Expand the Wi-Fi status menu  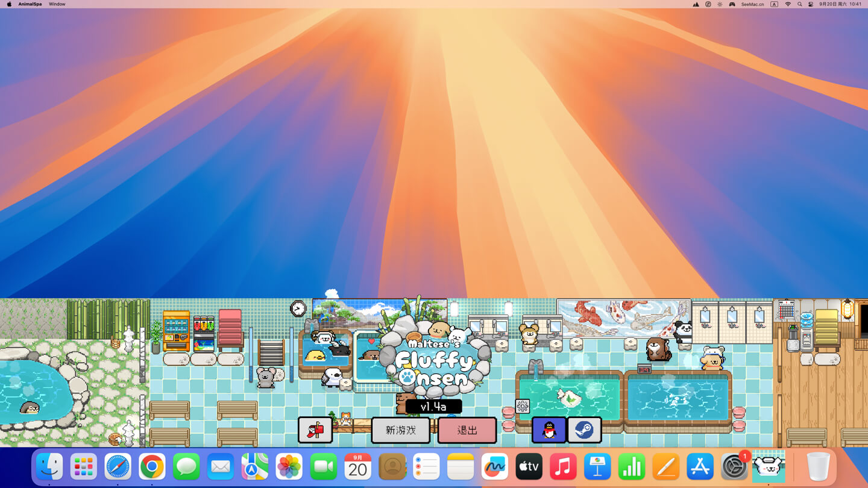pos(788,4)
